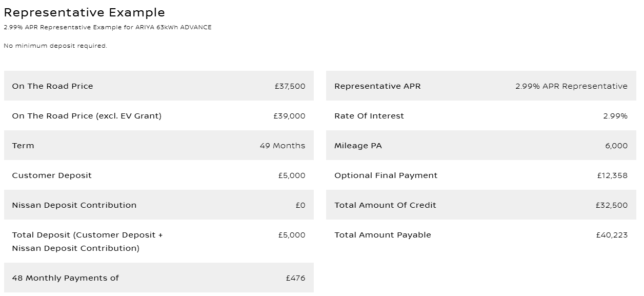Click the Customer Deposit label
This screenshot has width=644, height=296.
pyautogui.click(x=52, y=175)
